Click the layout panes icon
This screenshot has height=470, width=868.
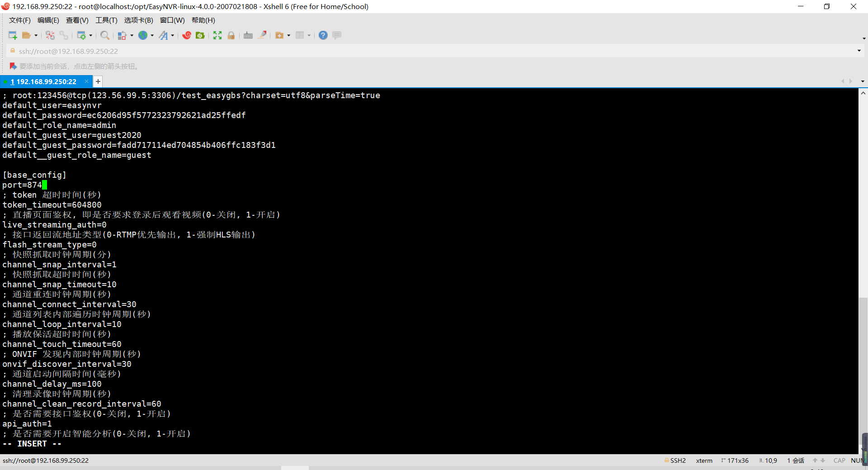(300, 35)
